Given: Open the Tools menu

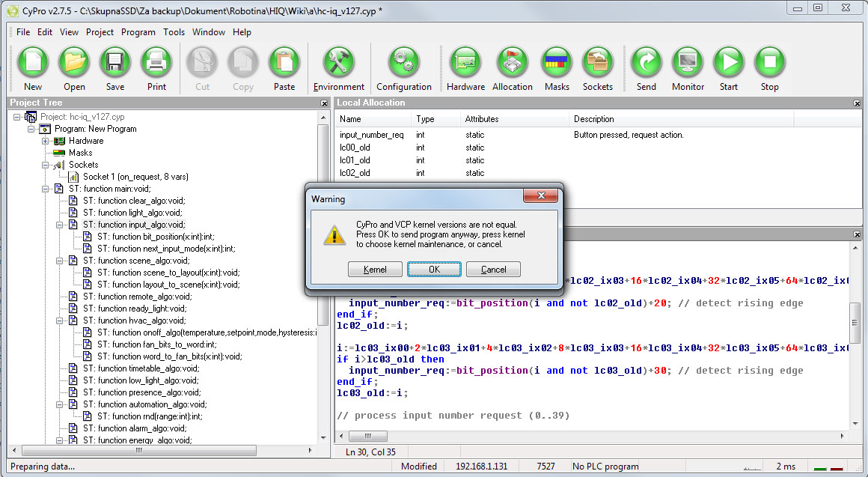Looking at the screenshot, I should pos(174,32).
